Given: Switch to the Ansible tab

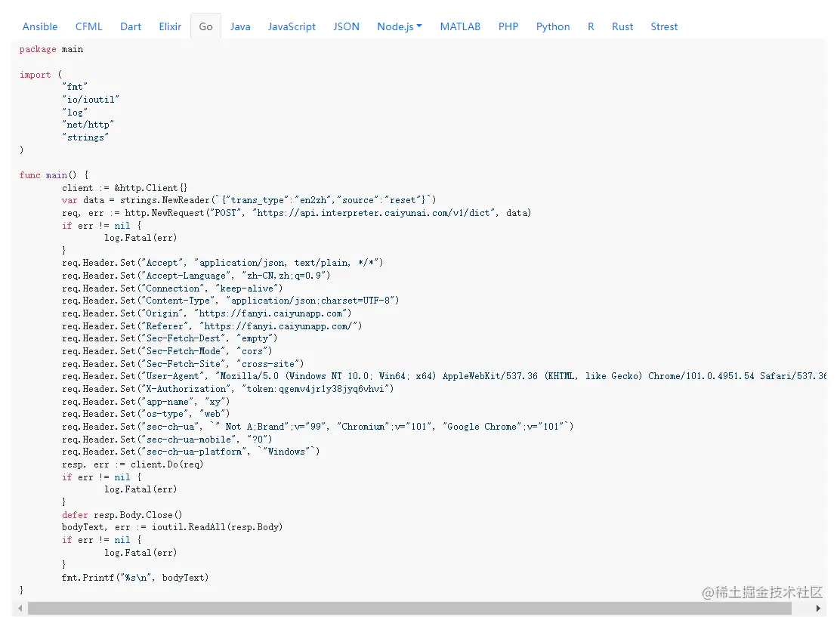Looking at the screenshot, I should point(39,26).
